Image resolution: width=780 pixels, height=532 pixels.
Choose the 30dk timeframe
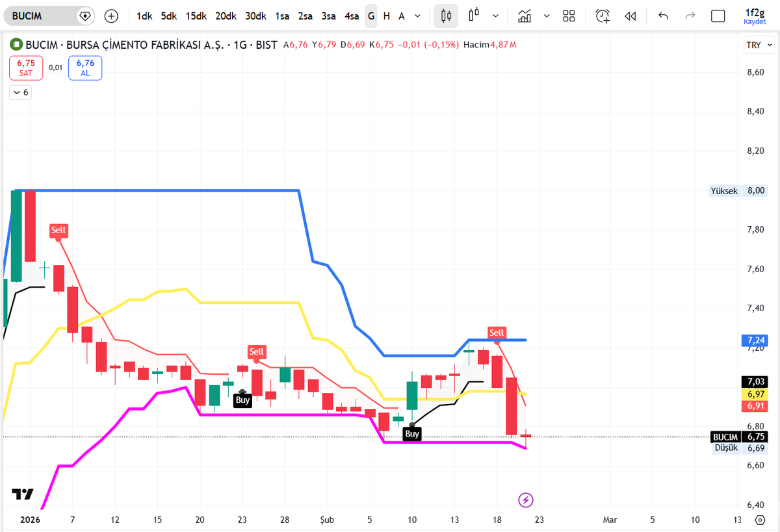click(x=256, y=16)
